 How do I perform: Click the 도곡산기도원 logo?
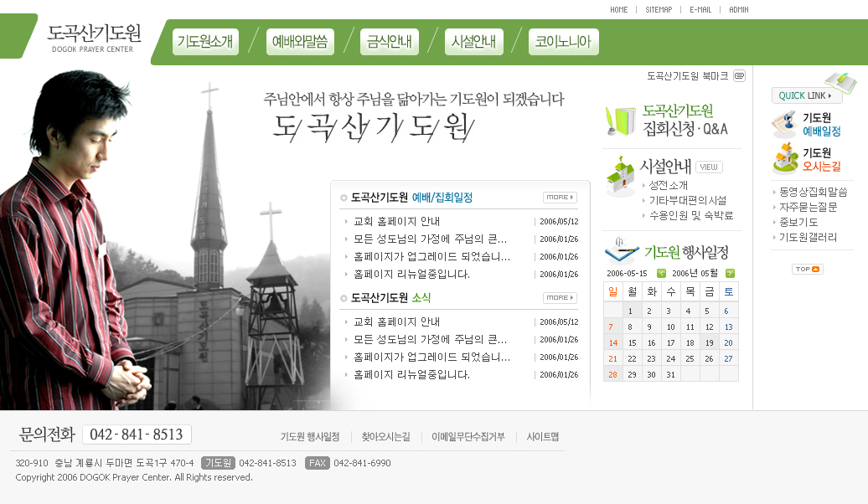click(94, 37)
